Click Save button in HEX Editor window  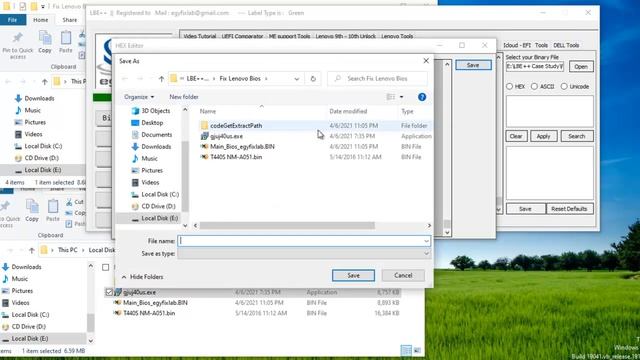(x=473, y=65)
